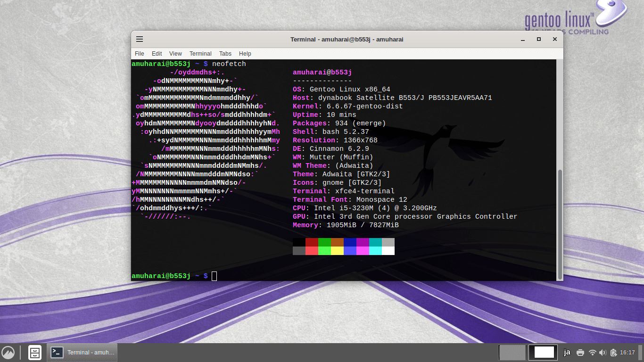Click the terminal icon on the taskbar button
Viewport: 644px width, 362px height.
click(x=57, y=352)
